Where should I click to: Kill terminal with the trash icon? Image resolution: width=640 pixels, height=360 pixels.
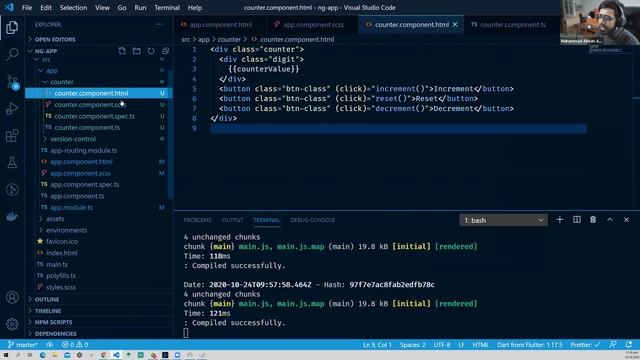point(593,220)
